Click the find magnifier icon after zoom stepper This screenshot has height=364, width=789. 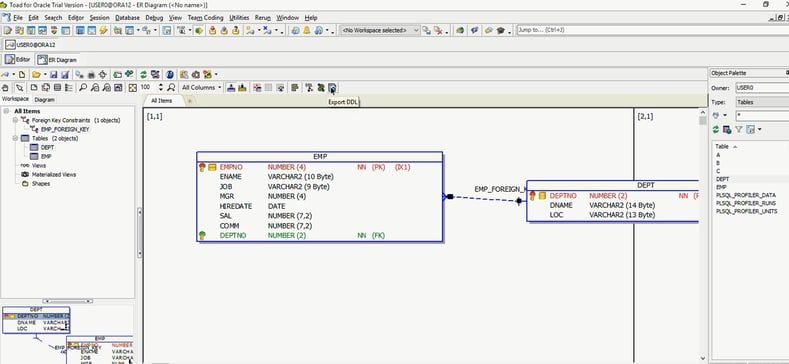172,88
